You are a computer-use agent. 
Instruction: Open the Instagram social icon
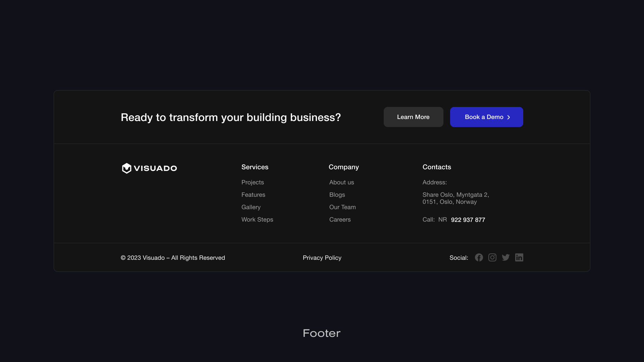coord(492,257)
